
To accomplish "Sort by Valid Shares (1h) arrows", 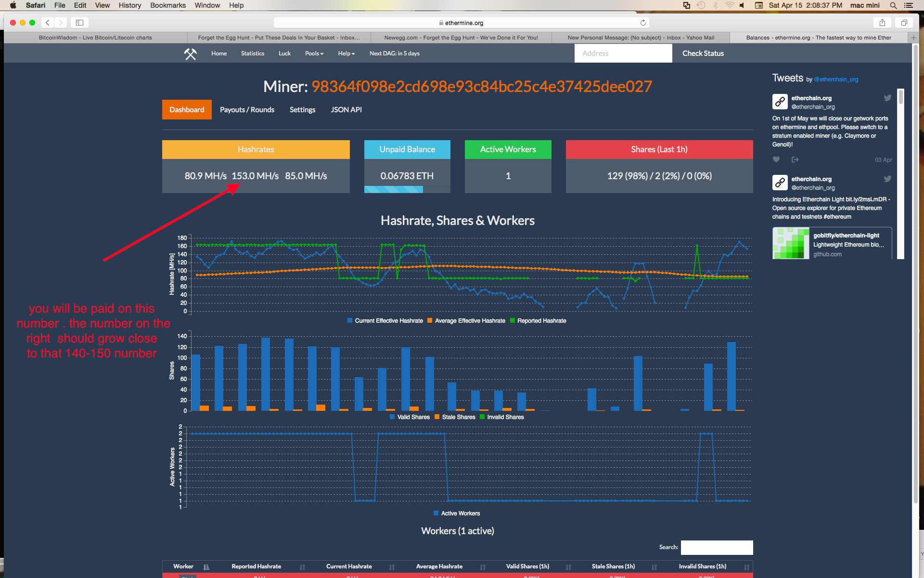I will point(568,567).
